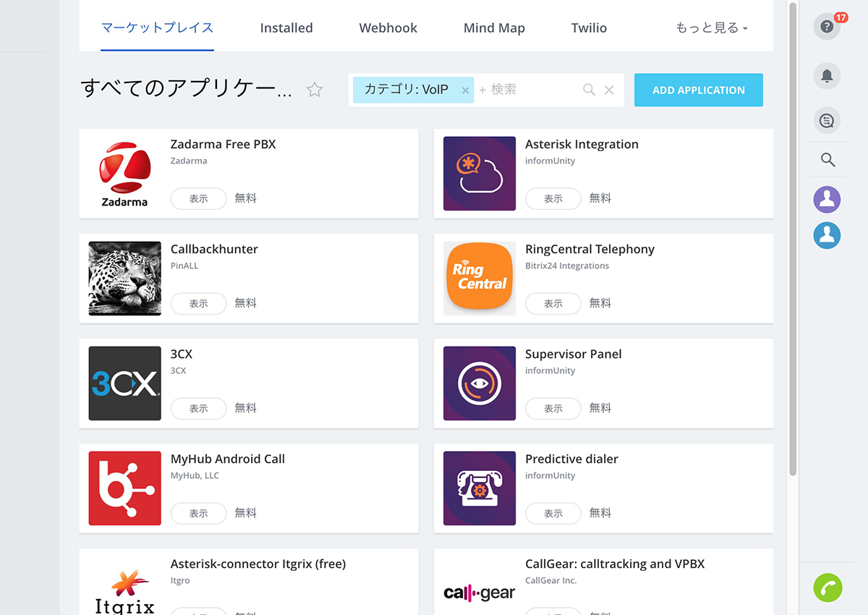Screen dimensions: 868x615
Task: Open the Mind Map tab
Action: (x=494, y=27)
